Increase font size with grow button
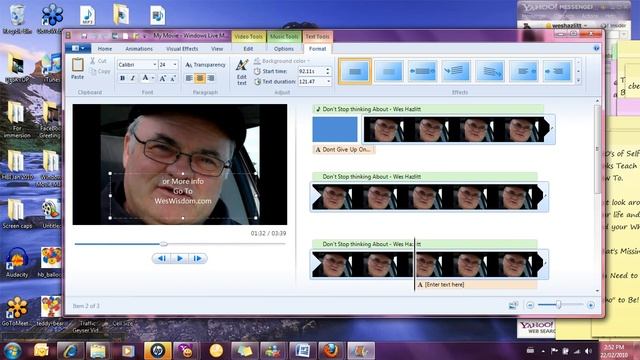Image resolution: width=640 pixels, height=360 pixels. click(162, 78)
